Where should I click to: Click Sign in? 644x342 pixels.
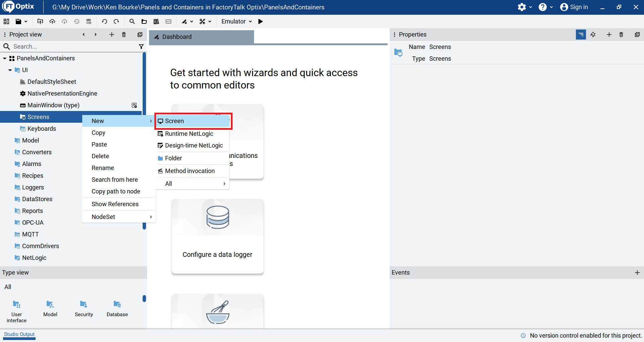click(574, 7)
